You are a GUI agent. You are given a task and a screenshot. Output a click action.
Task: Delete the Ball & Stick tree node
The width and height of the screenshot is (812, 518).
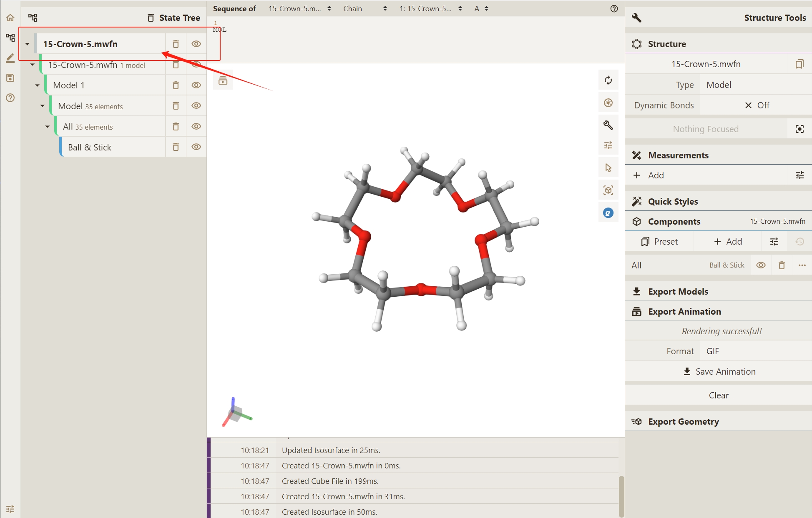[x=176, y=147]
